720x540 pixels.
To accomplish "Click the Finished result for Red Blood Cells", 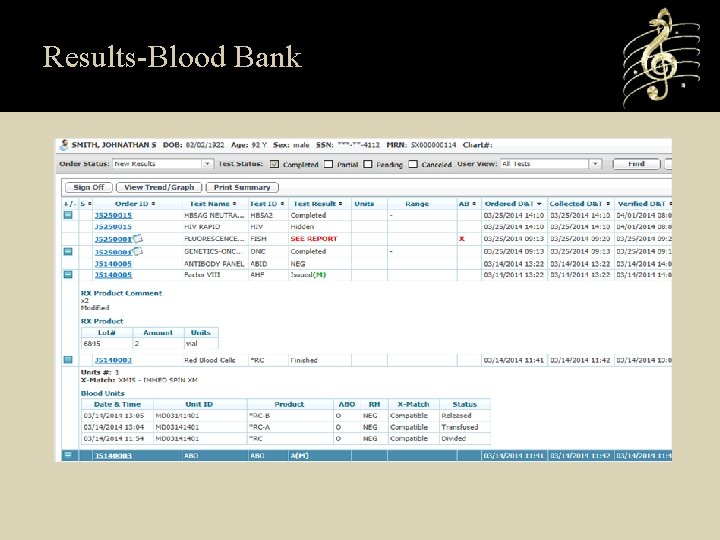I will (x=304, y=360).
